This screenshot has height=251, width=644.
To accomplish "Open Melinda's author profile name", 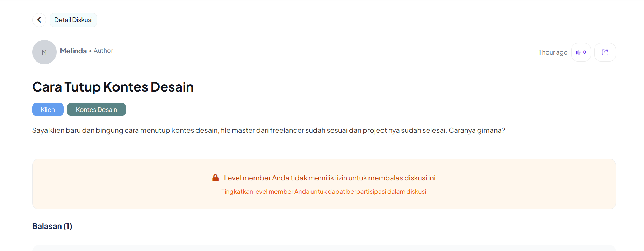I will click(x=73, y=51).
